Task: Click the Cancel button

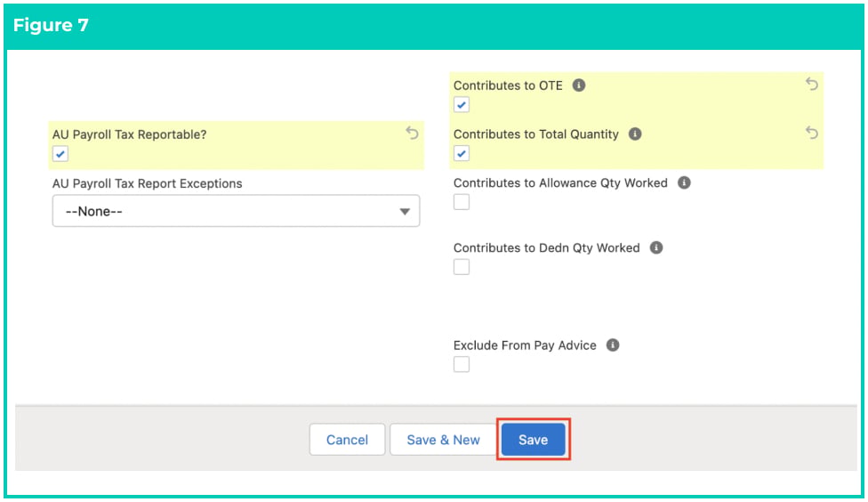Action: pyautogui.click(x=347, y=440)
